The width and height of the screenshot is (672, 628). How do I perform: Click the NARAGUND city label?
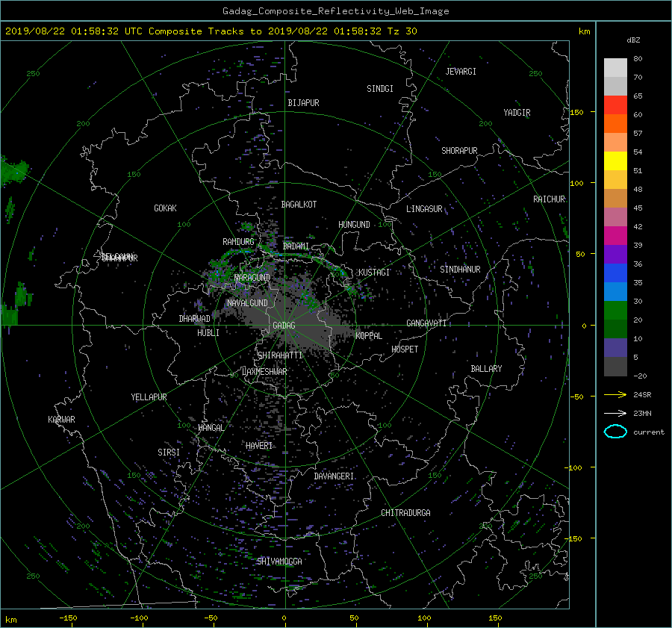[x=252, y=277]
